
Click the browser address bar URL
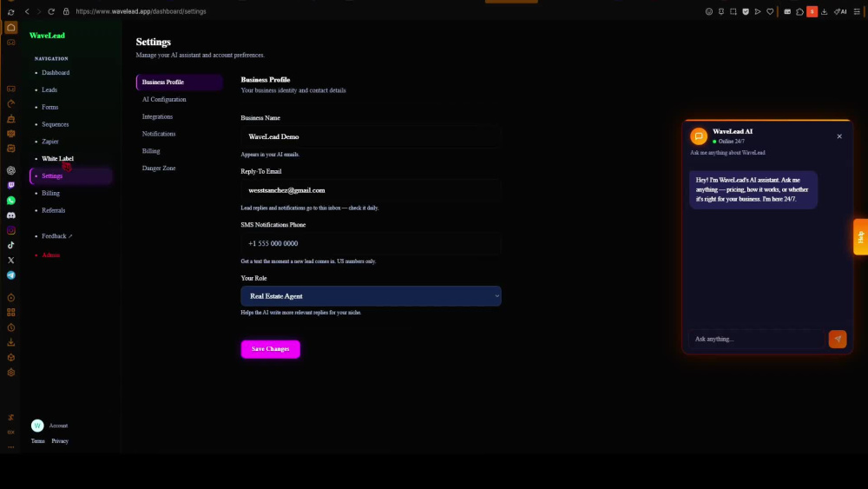(x=141, y=11)
